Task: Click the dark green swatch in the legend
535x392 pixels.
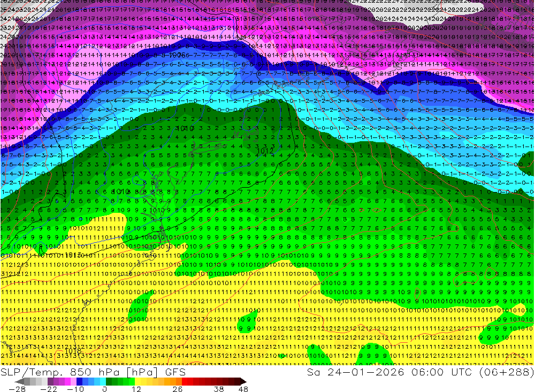Action: [x=109, y=381]
